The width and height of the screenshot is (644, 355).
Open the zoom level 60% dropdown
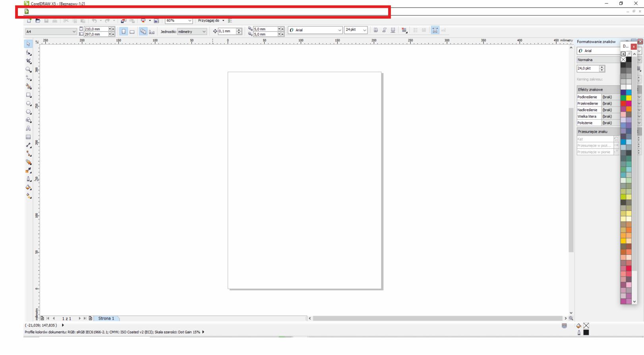(190, 21)
